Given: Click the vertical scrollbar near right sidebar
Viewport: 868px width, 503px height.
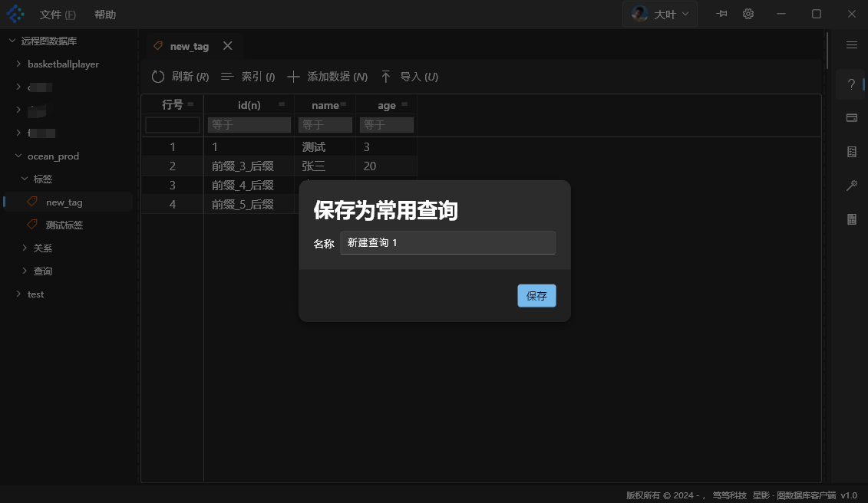Looking at the screenshot, I should click(x=827, y=51).
